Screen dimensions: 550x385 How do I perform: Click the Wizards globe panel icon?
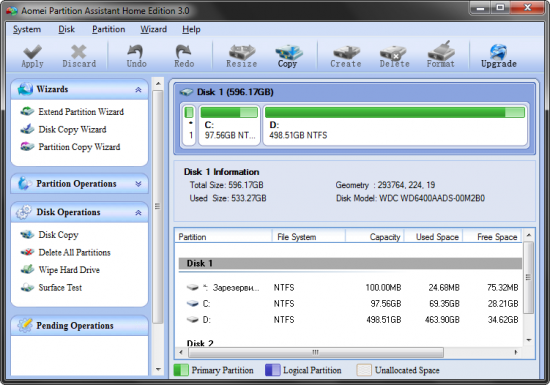click(25, 89)
